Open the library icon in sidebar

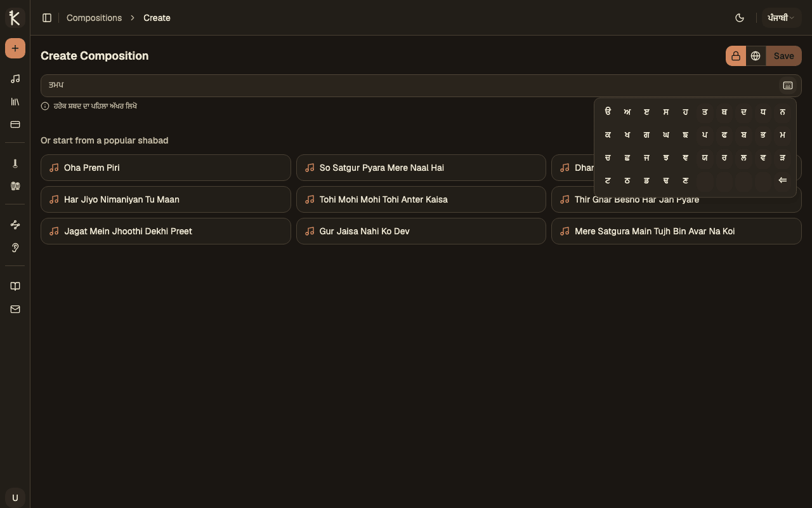point(15,102)
